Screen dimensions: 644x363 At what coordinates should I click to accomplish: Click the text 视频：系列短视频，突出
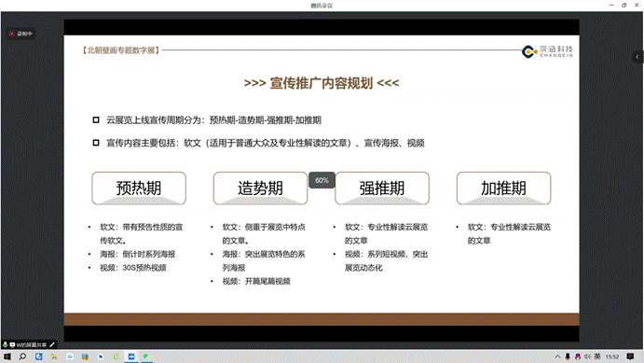tap(386, 254)
